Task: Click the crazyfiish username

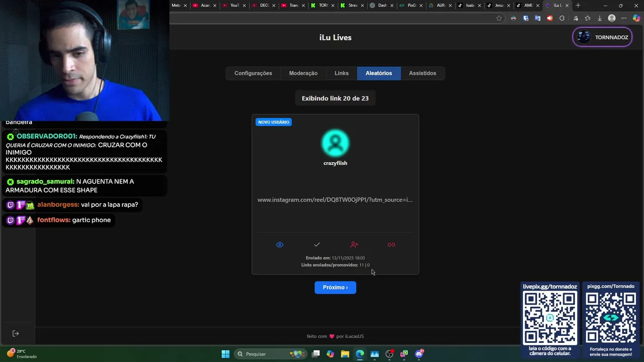Action: pos(335,163)
